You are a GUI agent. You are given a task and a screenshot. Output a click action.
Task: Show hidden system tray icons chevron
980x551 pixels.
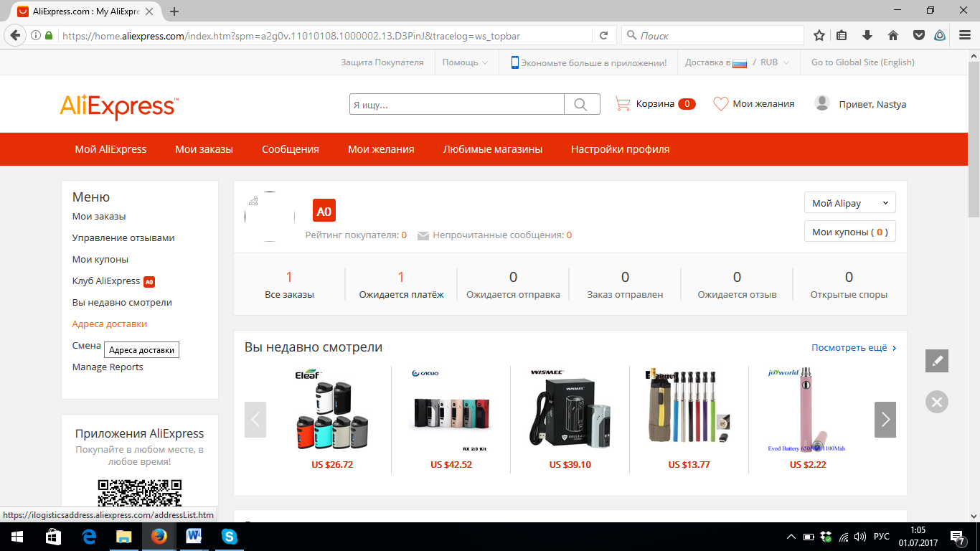coord(791,537)
